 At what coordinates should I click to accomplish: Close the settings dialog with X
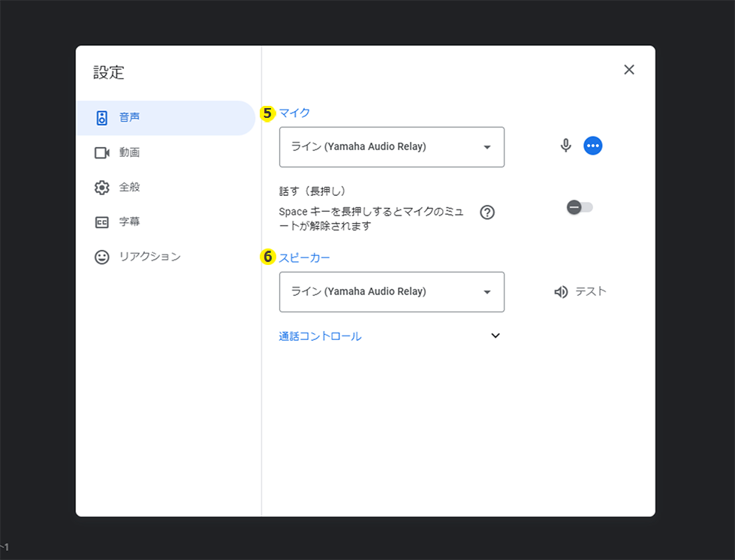629,70
